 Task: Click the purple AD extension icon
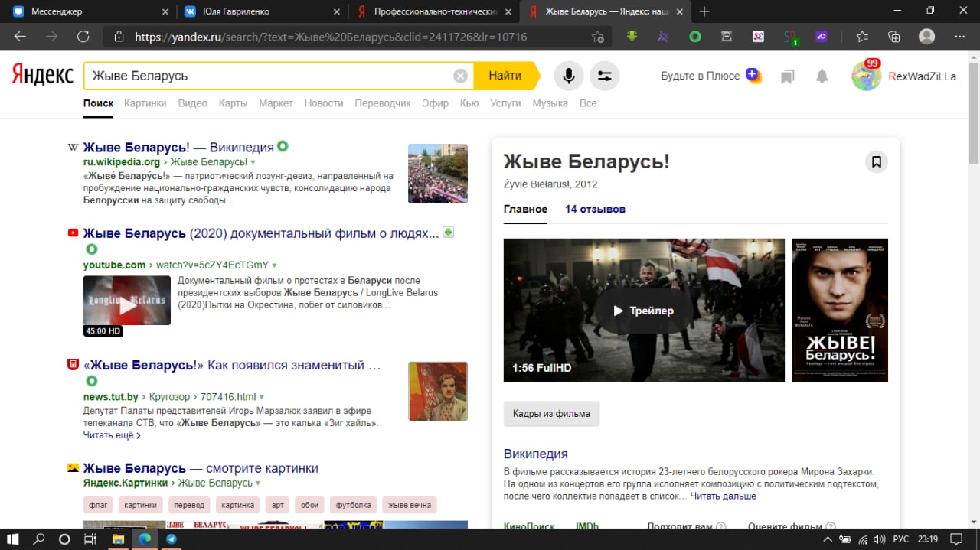[x=822, y=36]
